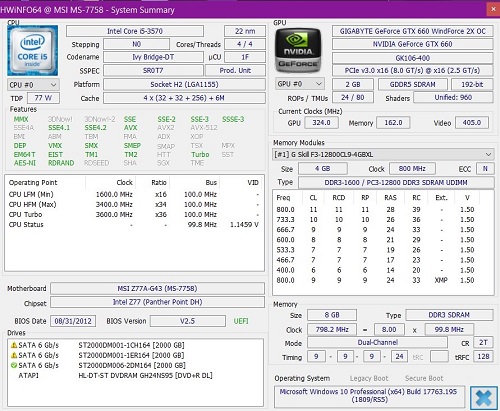Click the BIOS date 08/31/2012 field

[73, 321]
